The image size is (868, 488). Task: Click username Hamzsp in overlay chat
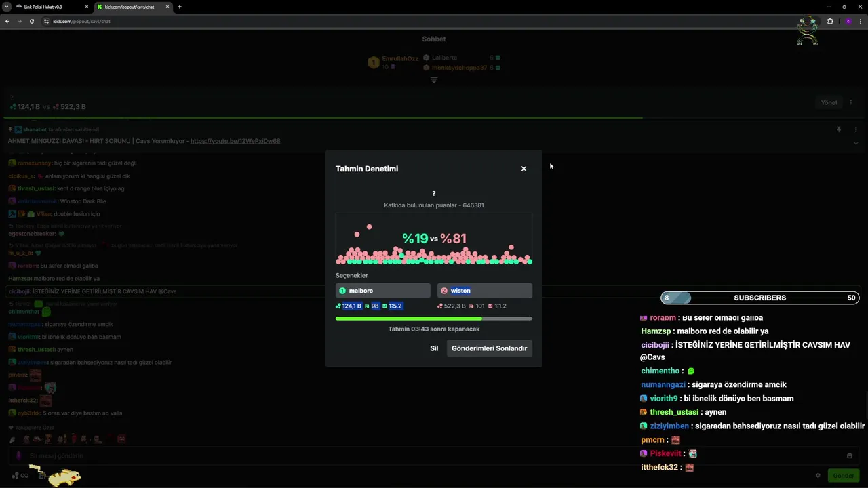click(x=656, y=331)
